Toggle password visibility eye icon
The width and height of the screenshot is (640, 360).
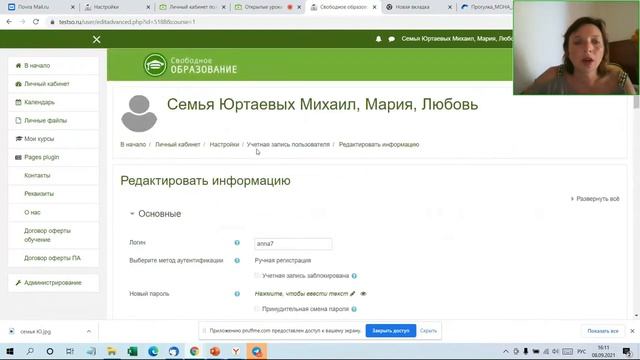363,293
